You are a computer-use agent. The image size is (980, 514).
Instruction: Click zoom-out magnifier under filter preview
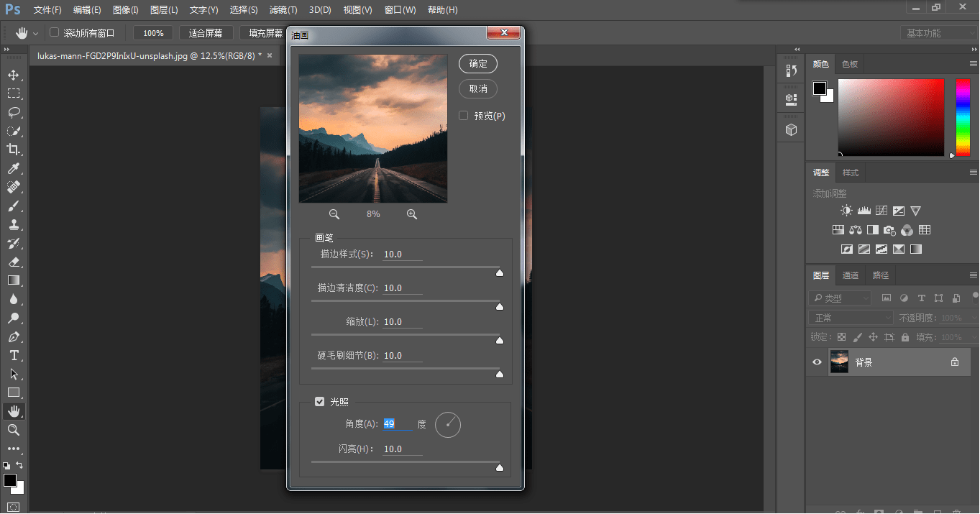334,214
